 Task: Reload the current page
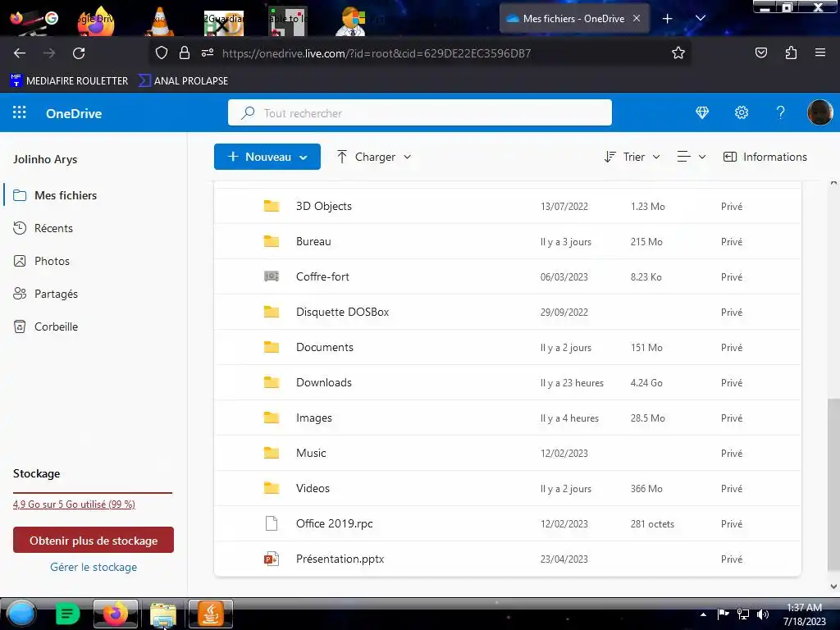coord(79,53)
